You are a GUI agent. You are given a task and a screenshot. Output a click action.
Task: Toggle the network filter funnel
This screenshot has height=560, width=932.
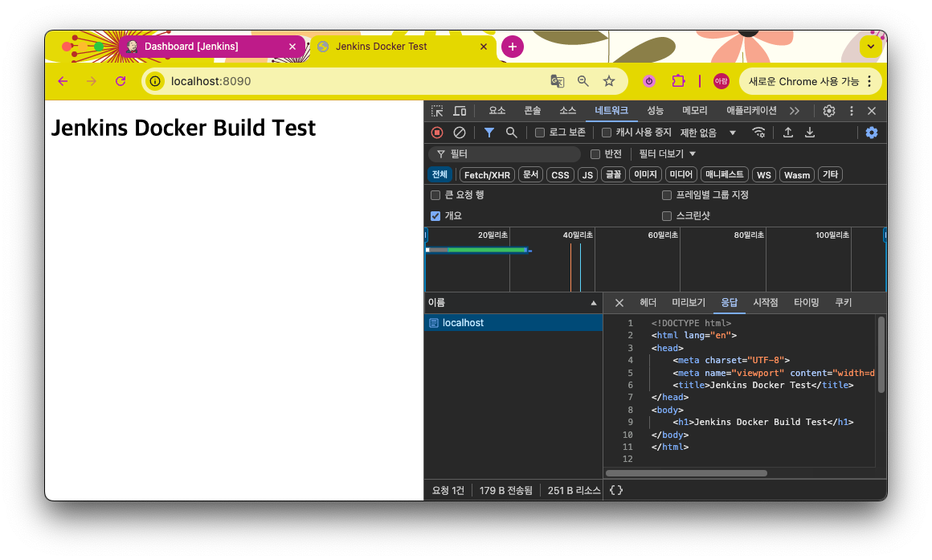tap(489, 133)
